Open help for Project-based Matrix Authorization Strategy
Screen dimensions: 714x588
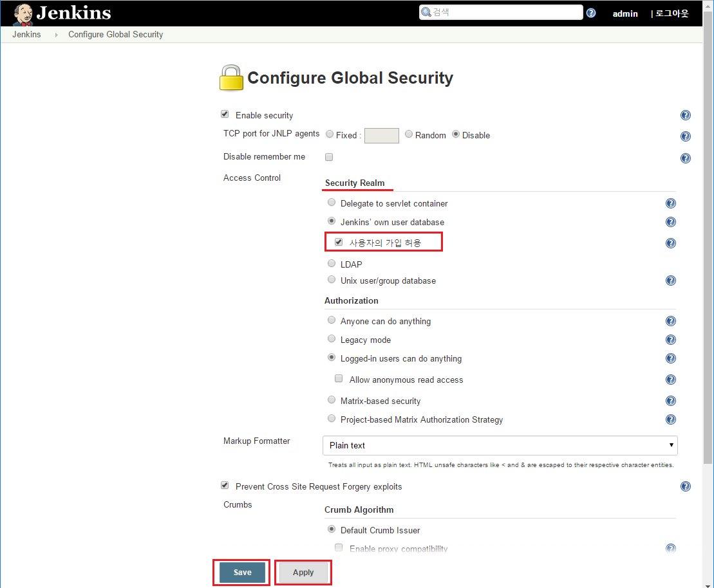(670, 419)
